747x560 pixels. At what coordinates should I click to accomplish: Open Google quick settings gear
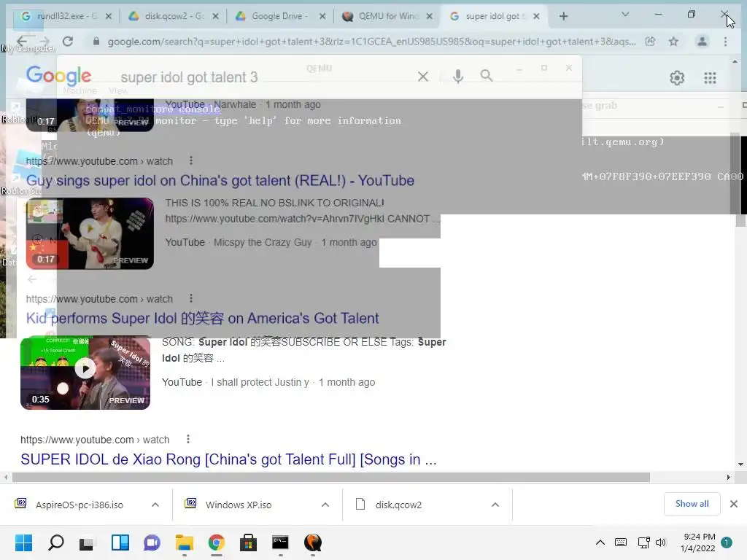pyautogui.click(x=677, y=77)
